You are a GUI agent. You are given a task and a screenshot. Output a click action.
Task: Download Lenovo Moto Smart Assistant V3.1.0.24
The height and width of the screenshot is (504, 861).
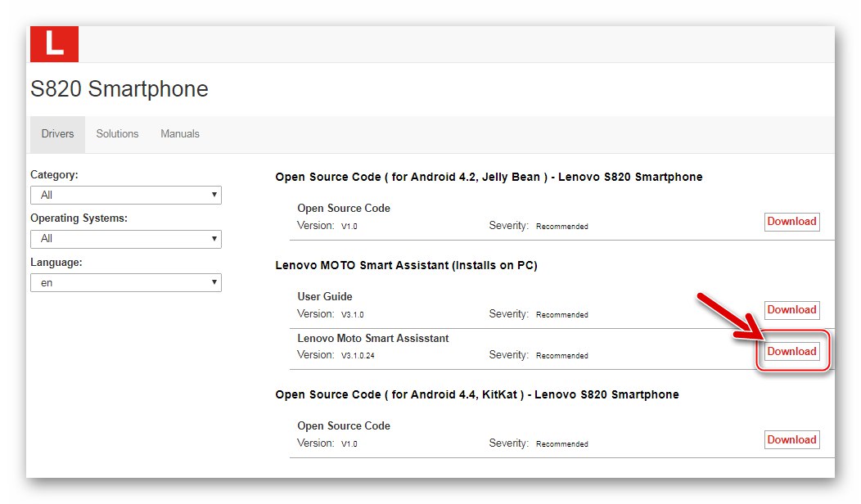click(791, 352)
